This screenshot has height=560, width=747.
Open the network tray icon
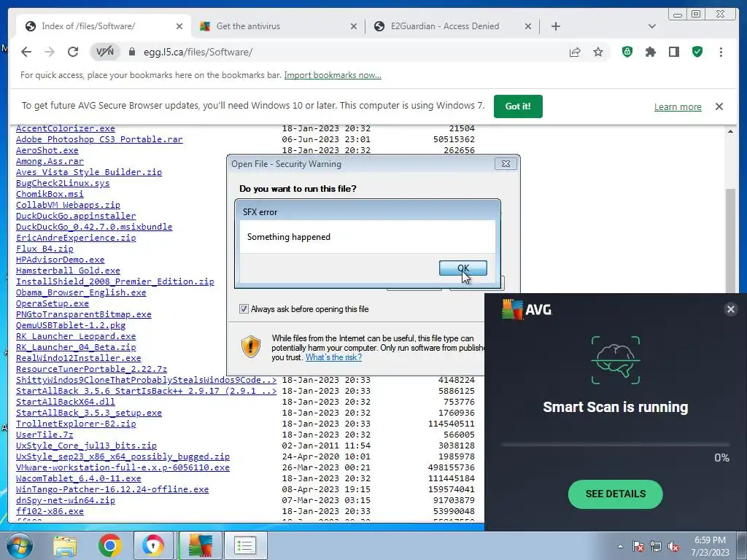656,546
